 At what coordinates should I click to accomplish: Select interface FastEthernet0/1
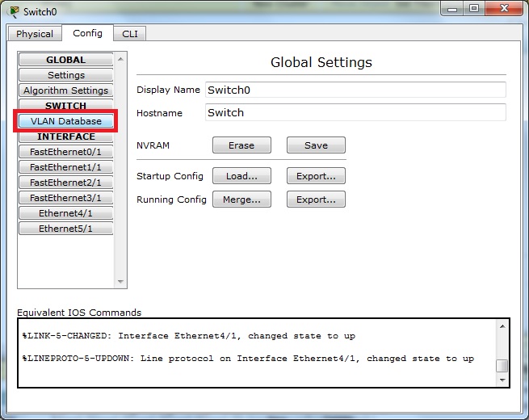pos(65,152)
